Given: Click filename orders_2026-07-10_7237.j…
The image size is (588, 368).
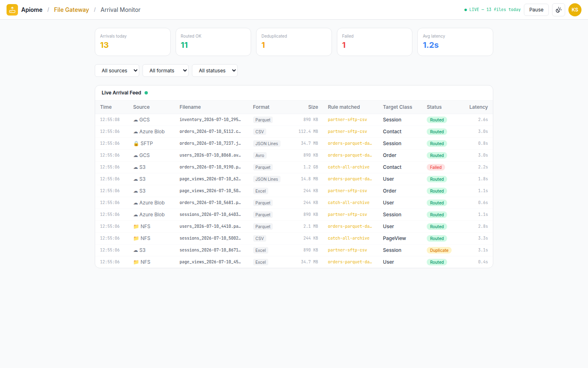Looking at the screenshot, I should tap(210, 144).
